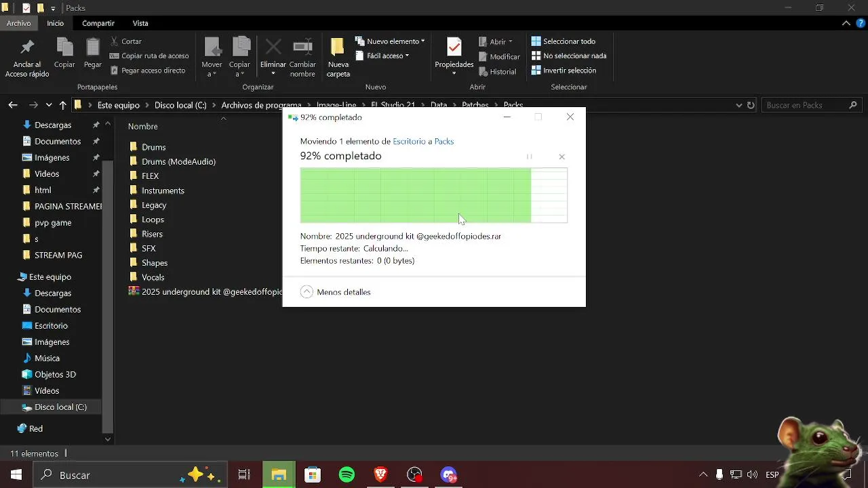Open the Abrir dropdown in ribbon
This screenshot has width=868, height=488.
pyautogui.click(x=496, y=41)
